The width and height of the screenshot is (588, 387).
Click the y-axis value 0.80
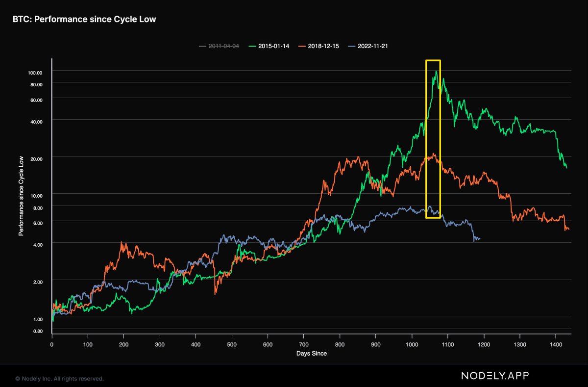click(x=38, y=331)
